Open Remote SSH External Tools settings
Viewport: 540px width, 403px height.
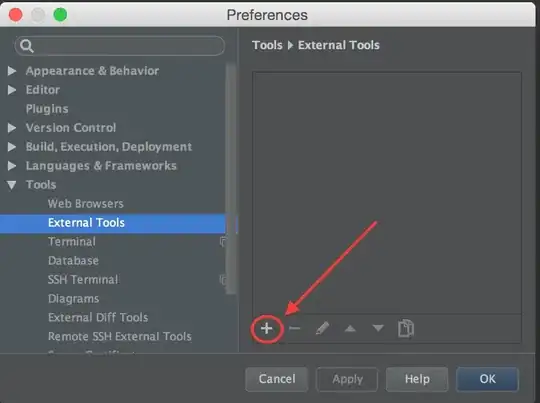click(120, 336)
